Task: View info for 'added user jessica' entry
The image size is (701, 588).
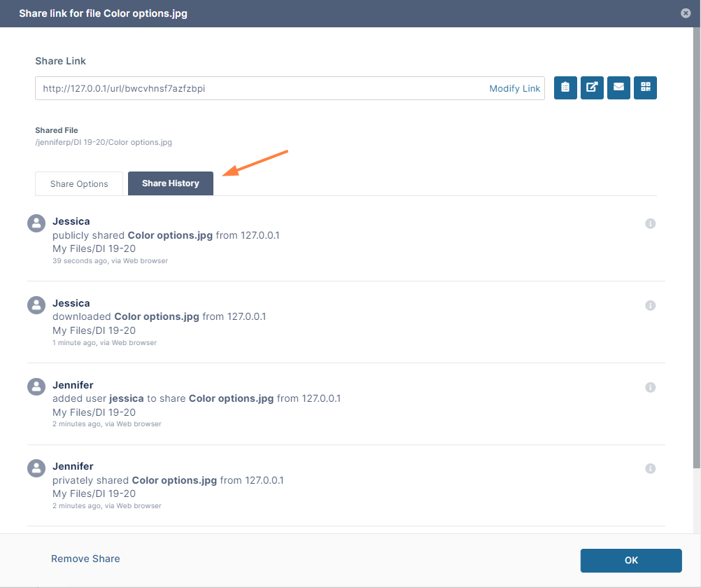Action: pyautogui.click(x=650, y=387)
